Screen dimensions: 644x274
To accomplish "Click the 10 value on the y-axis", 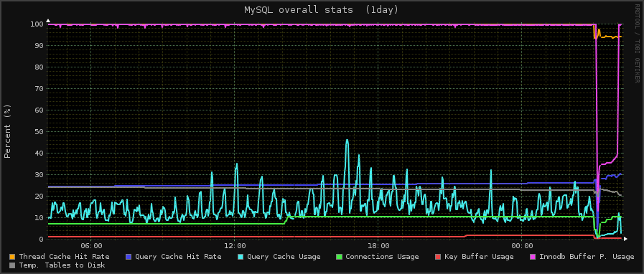I will click(x=39, y=217).
